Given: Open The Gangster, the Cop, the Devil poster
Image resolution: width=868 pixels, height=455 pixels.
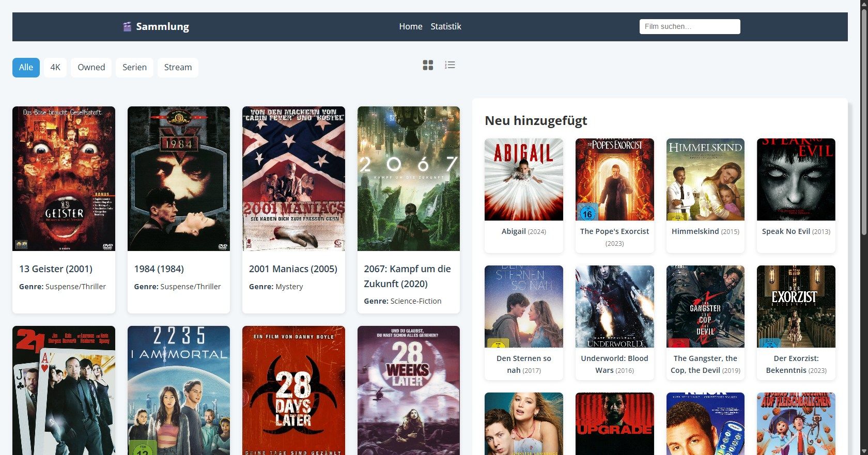Looking at the screenshot, I should pos(705,306).
